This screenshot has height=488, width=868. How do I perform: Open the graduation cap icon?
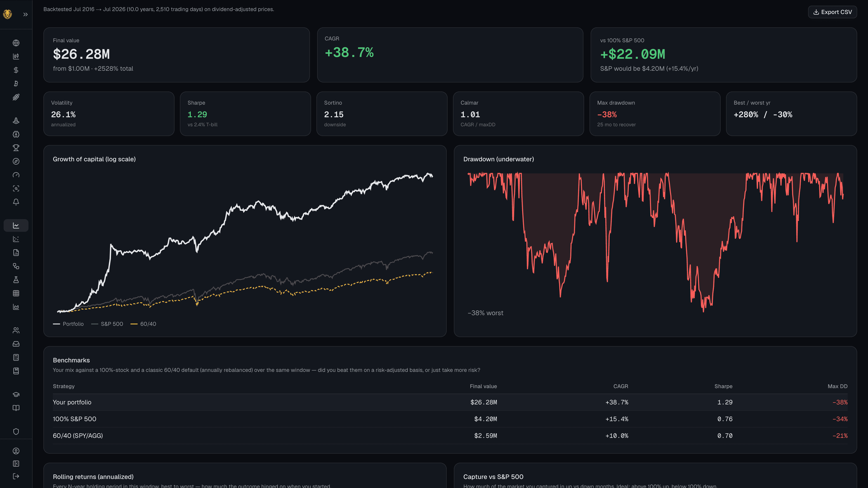tap(16, 394)
